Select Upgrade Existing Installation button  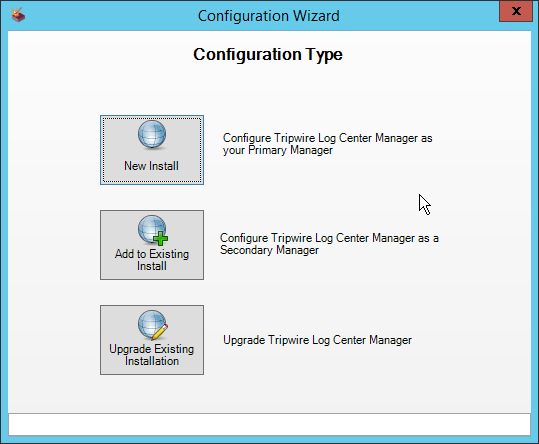152,340
